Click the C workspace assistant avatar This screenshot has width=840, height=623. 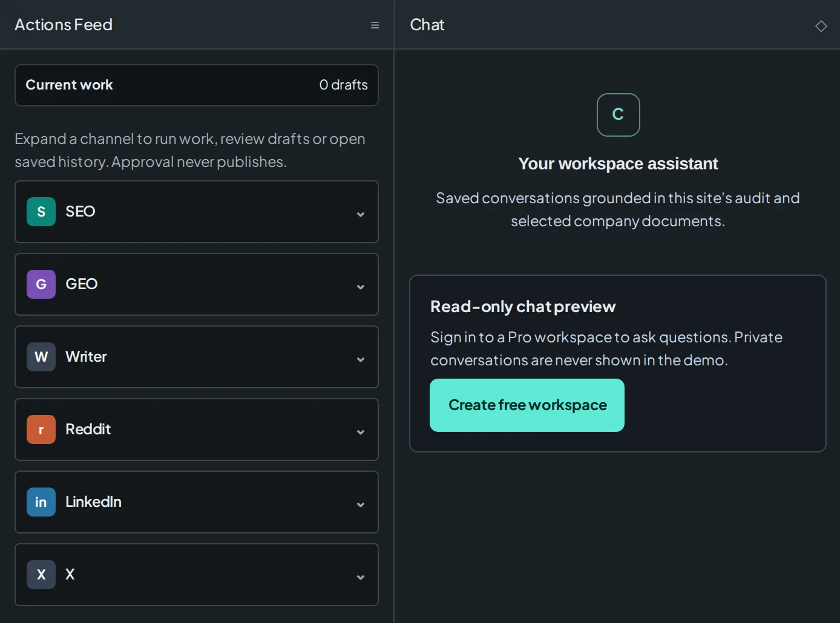click(x=618, y=115)
